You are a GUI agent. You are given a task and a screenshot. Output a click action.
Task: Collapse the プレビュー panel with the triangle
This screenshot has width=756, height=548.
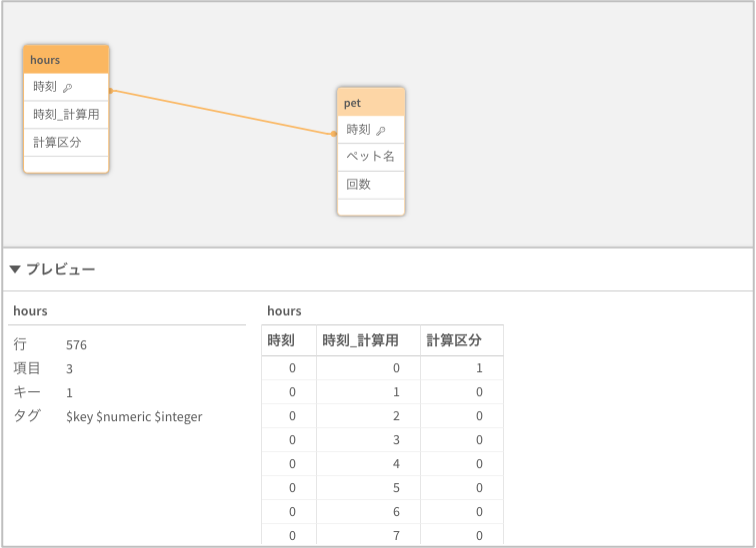pos(15,270)
